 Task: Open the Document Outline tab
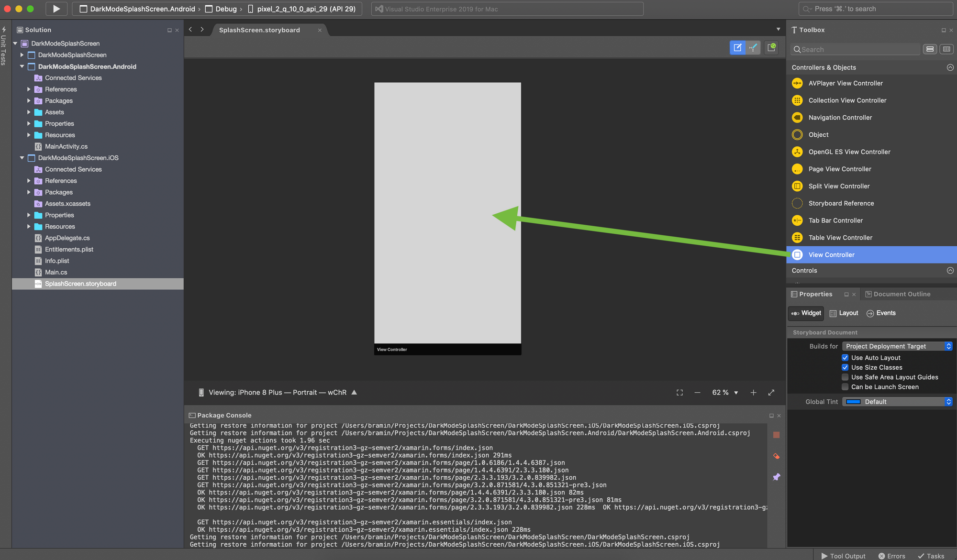point(897,294)
